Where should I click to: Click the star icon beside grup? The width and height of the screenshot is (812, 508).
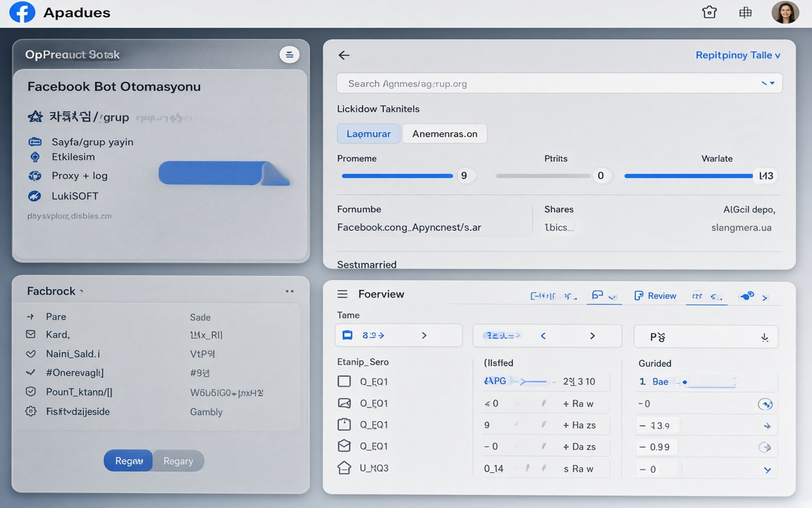coord(35,117)
